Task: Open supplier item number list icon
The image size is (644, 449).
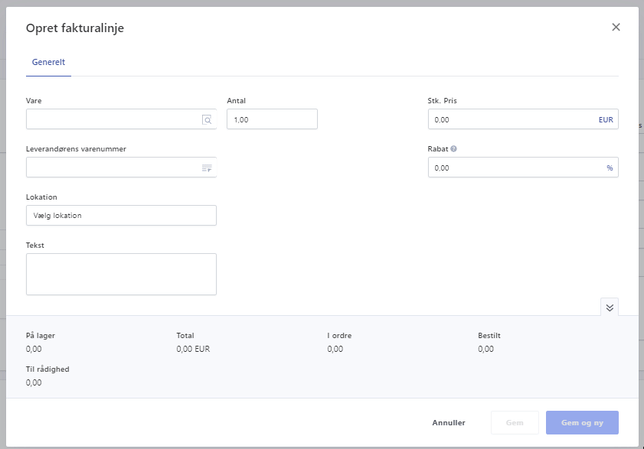Action: [x=207, y=168]
